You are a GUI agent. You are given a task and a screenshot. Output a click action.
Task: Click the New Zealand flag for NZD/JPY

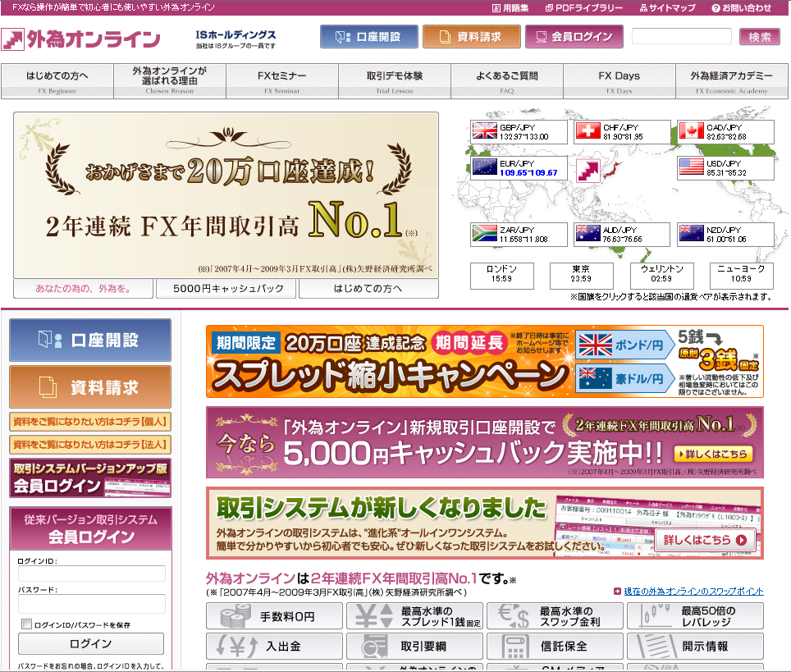[692, 233]
